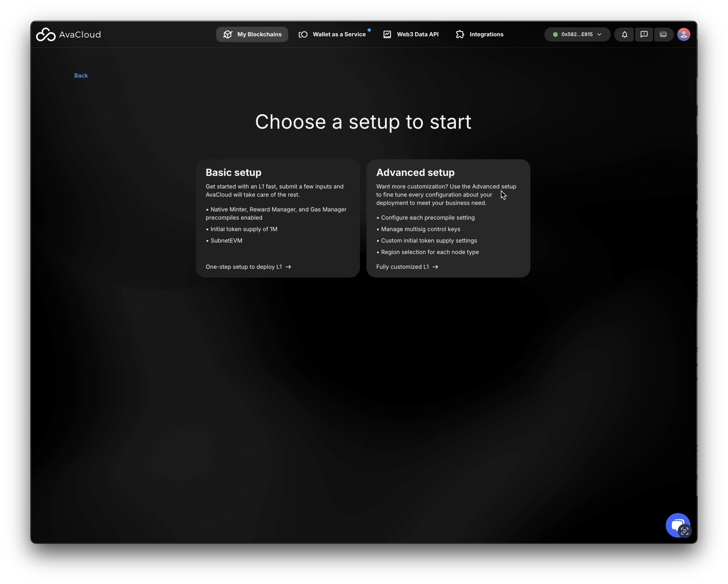Click the chart icon beside Web3 Data API
728x584 pixels.
pos(387,34)
